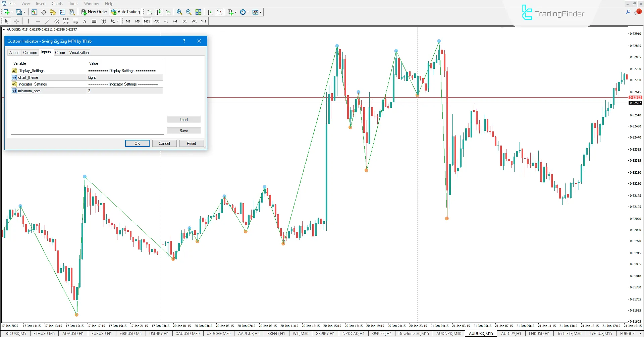Image resolution: width=644 pixels, height=337 pixels.
Task: Open the New Order dialog
Action: coord(94,12)
